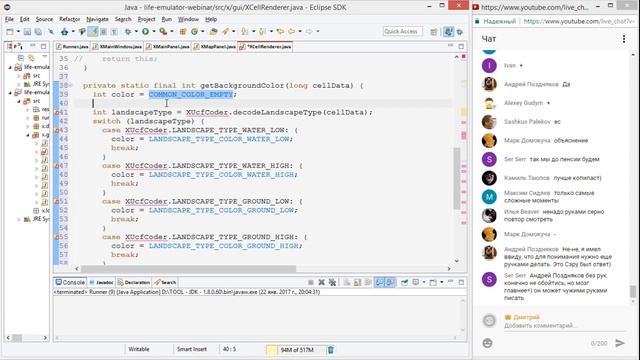Screen dimensions: 640x360
Task: Click the New file toolbar icon
Action: [x=10, y=31]
